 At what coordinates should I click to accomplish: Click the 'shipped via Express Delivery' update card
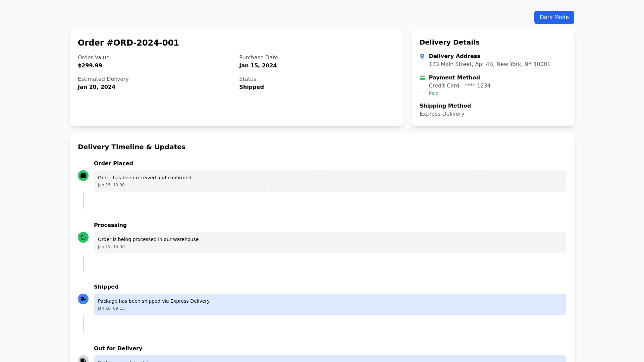[x=330, y=304]
